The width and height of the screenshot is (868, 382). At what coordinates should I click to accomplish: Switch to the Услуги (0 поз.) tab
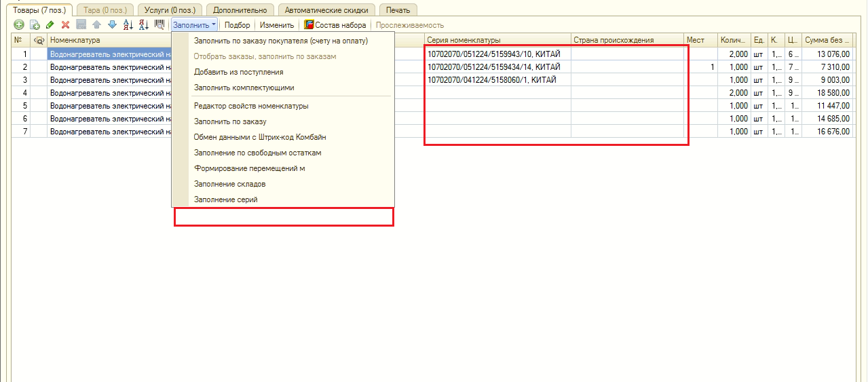(170, 10)
